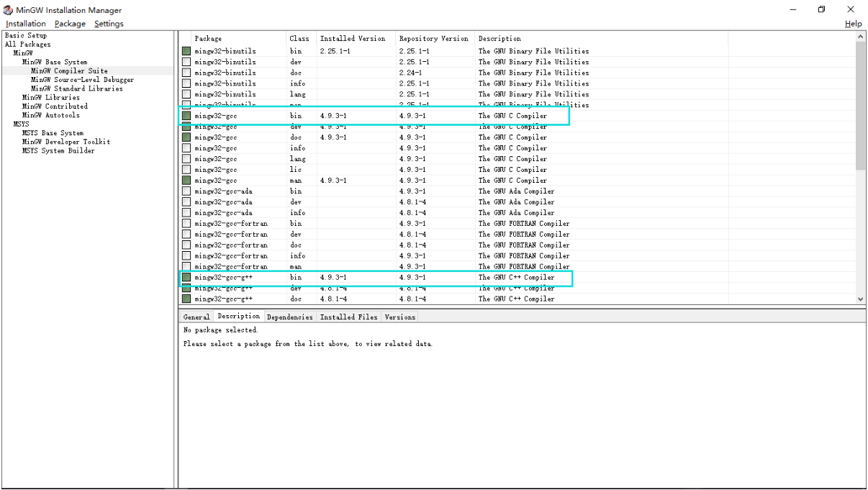The height and width of the screenshot is (490, 868).
Task: Select the MinGW tree node
Action: click(x=23, y=53)
